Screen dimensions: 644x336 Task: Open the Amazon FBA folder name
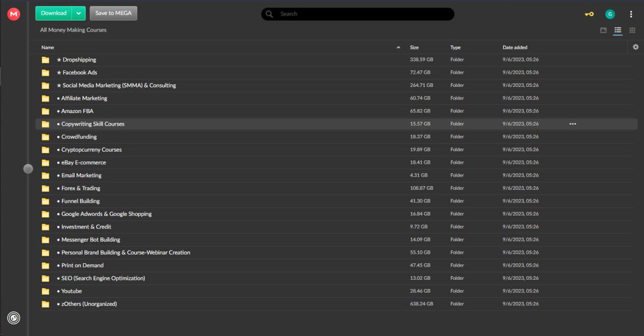[75, 111]
